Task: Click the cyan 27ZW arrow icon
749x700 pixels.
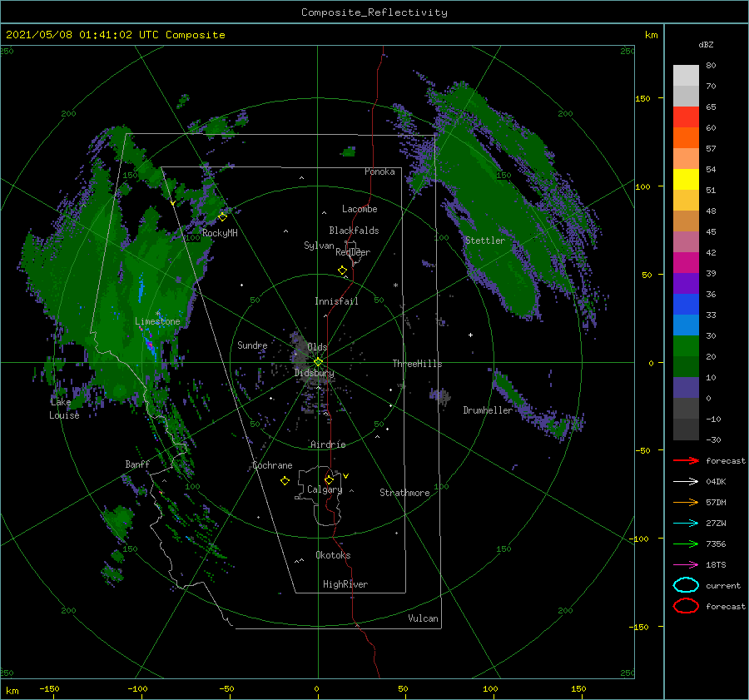Action: click(x=686, y=524)
